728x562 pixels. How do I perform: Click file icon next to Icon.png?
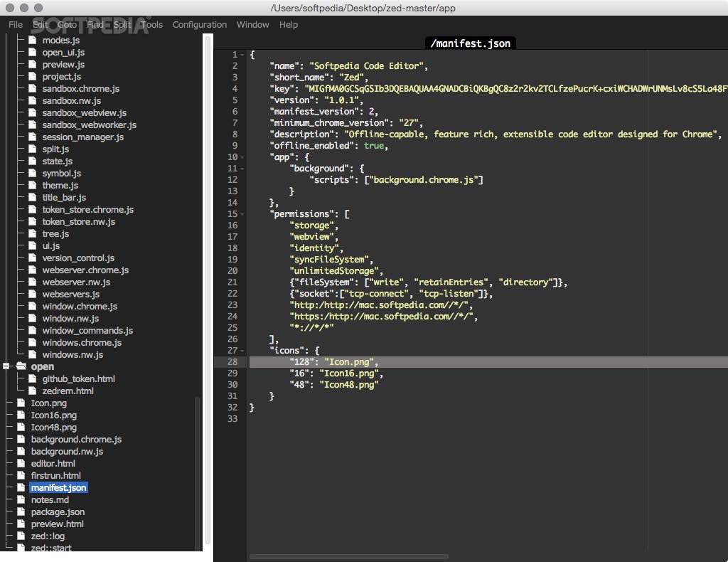(21, 403)
